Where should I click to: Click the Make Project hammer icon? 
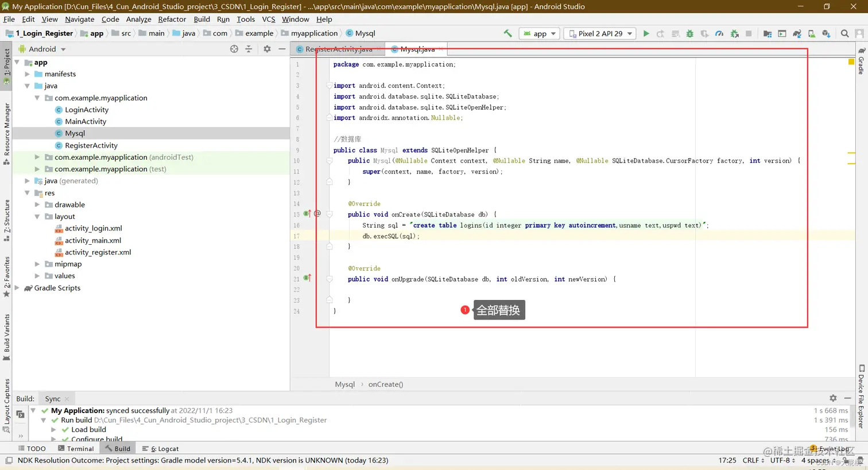tap(507, 33)
